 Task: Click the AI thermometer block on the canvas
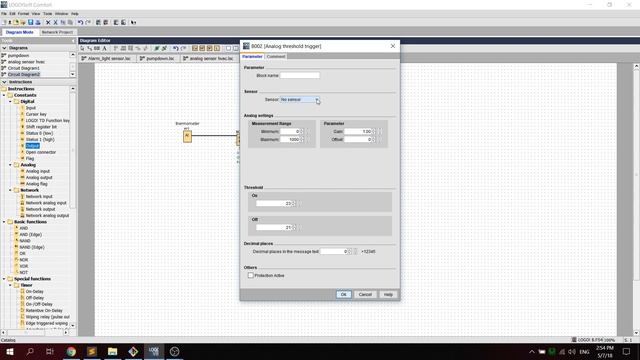click(x=187, y=136)
